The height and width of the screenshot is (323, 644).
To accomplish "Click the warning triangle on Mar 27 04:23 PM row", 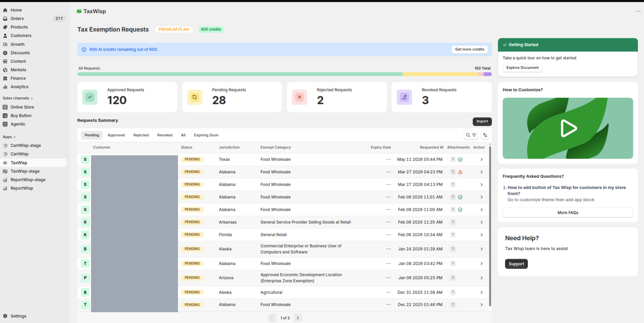I will [x=460, y=172].
